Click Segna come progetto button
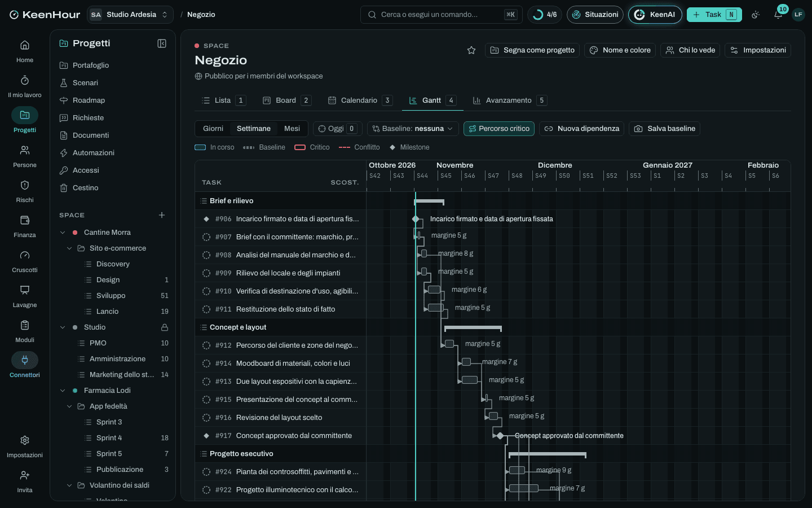Image resolution: width=812 pixels, height=508 pixels. click(532, 50)
